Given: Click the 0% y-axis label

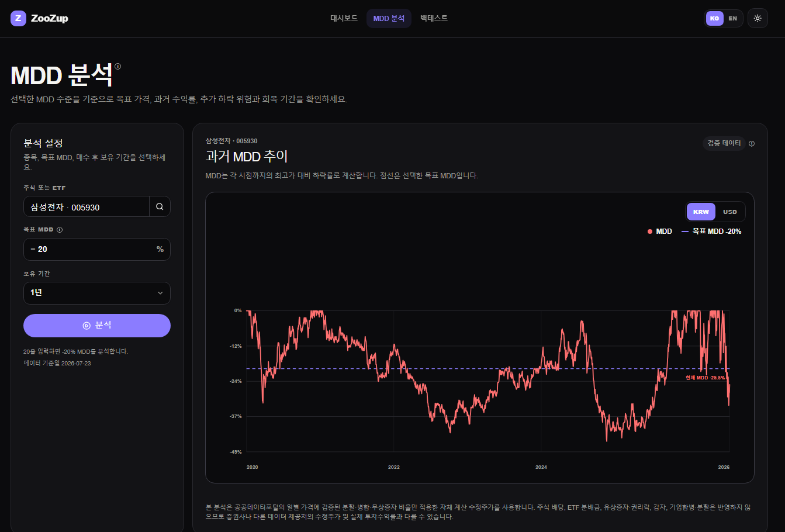Looking at the screenshot, I should tap(238, 310).
